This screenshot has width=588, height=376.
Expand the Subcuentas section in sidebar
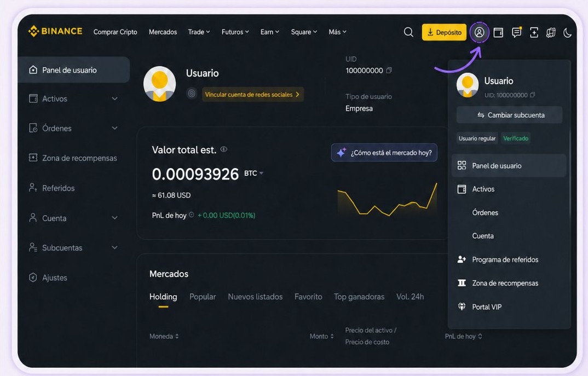pyautogui.click(x=115, y=247)
